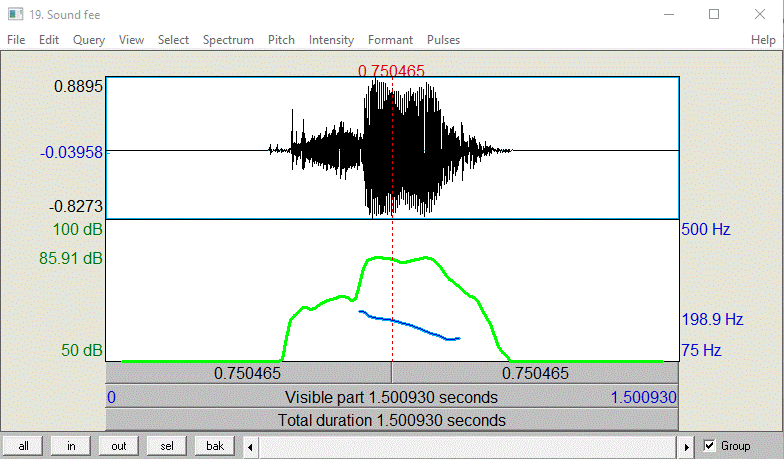Play the right 0.750465 segment bar
The image size is (784, 459).
536,373
